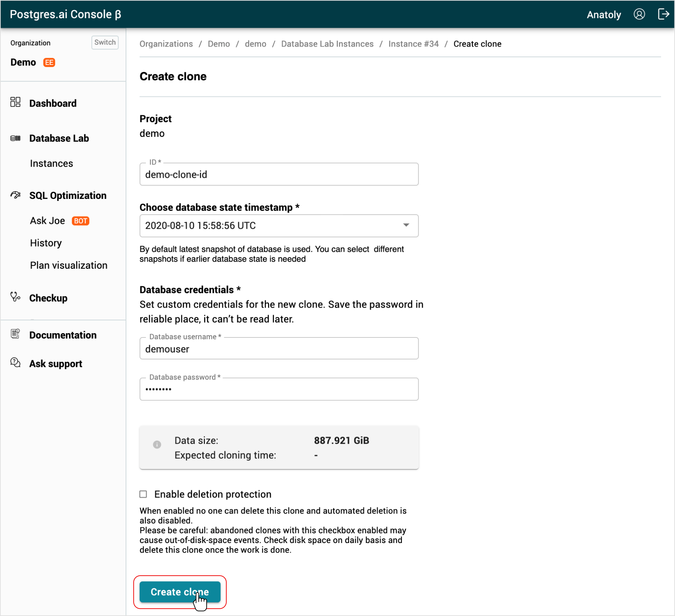
Task: Click the BOT badge beside Ask Joe
Action: coord(80,221)
